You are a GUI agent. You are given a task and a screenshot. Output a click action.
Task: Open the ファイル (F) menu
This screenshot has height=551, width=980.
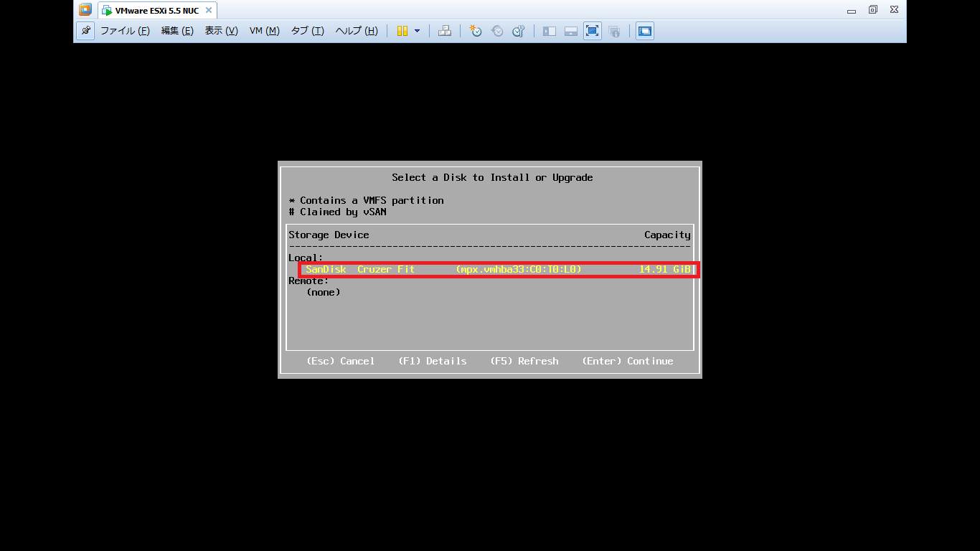point(125,31)
